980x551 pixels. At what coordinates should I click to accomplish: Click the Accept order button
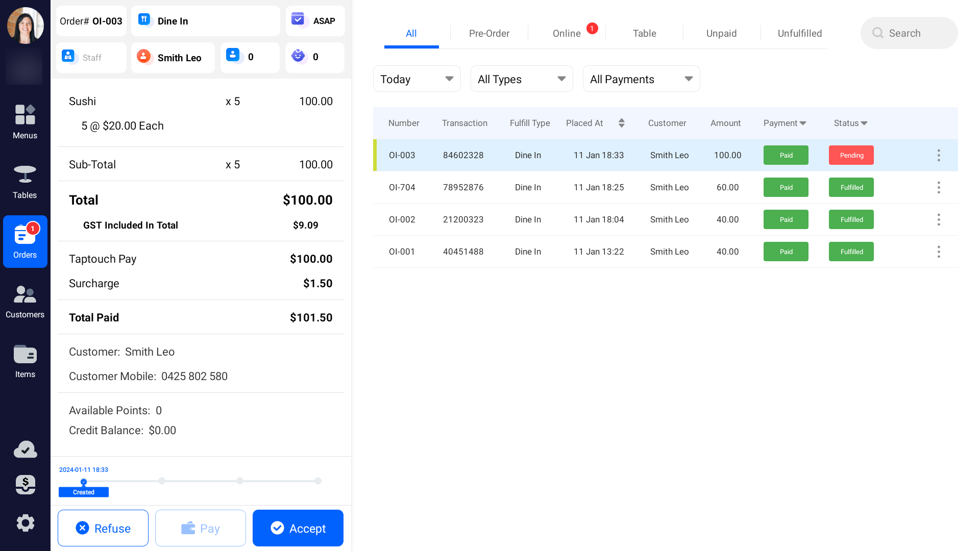(298, 528)
